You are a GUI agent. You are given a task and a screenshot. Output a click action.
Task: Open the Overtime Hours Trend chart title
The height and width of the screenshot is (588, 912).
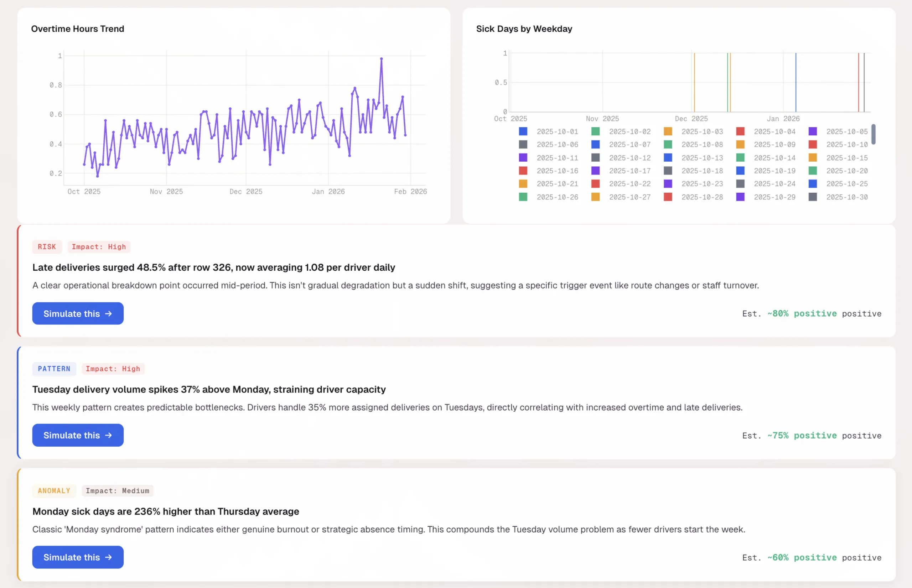(78, 28)
